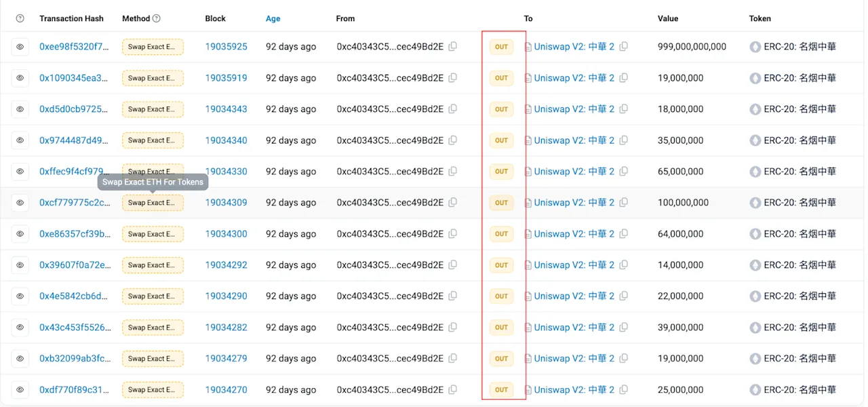The image size is (868, 407).
Task: Click the token icon in block 19034309 row
Action: [755, 203]
